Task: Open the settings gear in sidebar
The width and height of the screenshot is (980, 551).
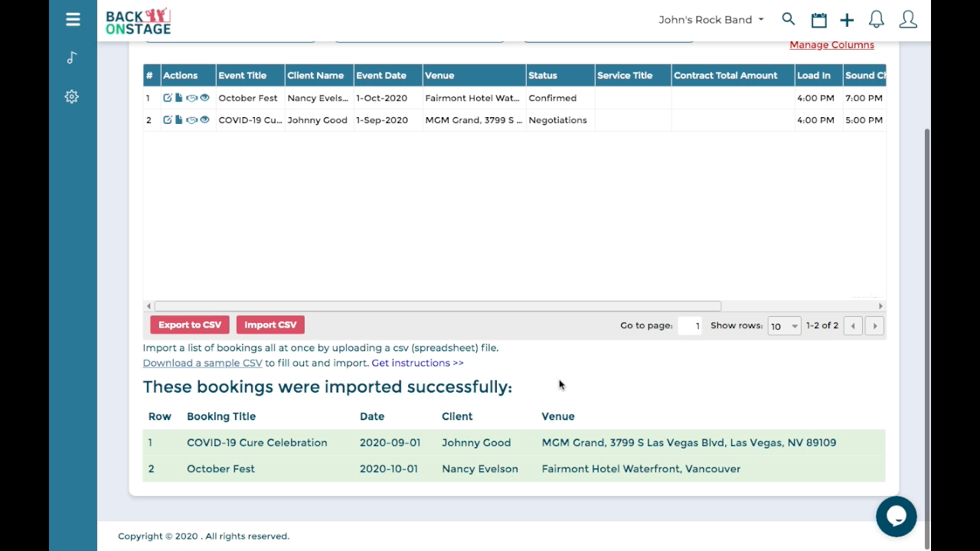Action: (x=72, y=96)
